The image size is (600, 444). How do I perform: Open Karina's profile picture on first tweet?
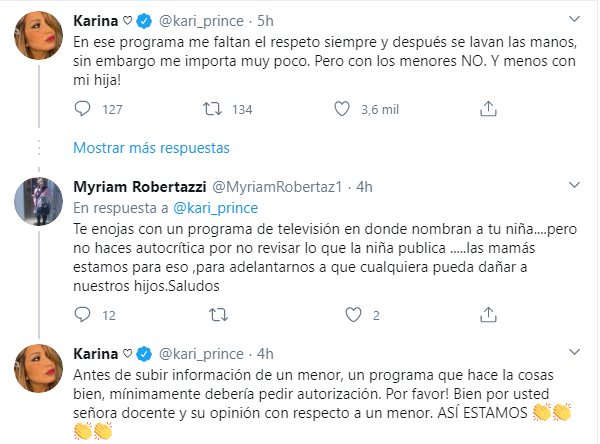click(x=40, y=39)
